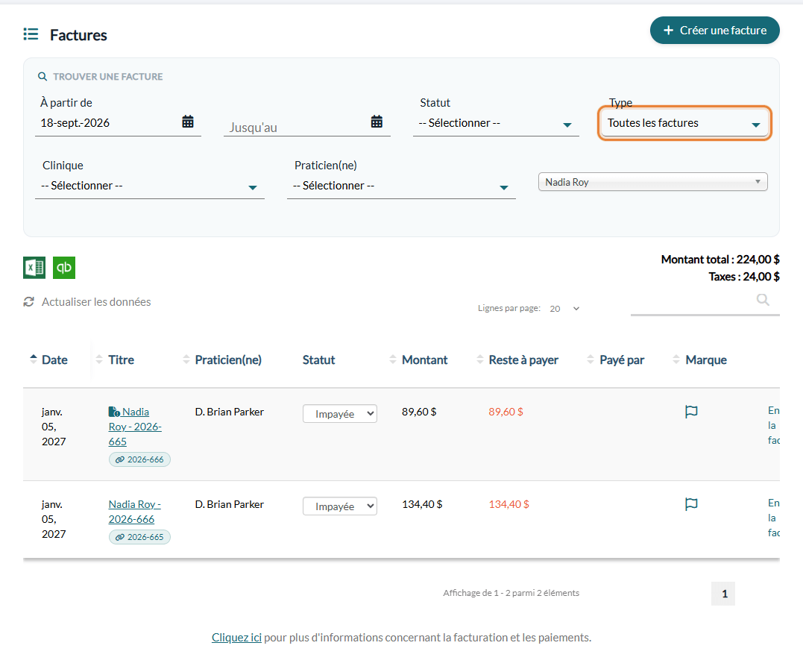Click the magnifier icon in table search
803x672 pixels.
763,300
